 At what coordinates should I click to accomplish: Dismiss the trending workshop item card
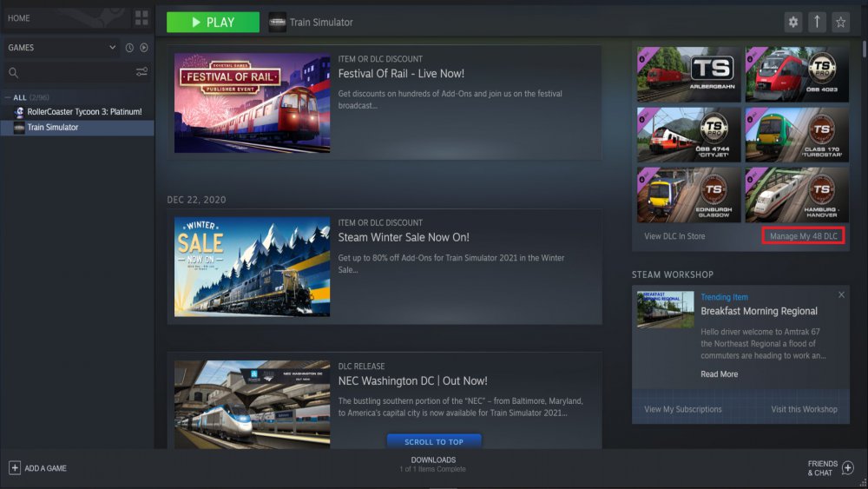click(x=841, y=294)
